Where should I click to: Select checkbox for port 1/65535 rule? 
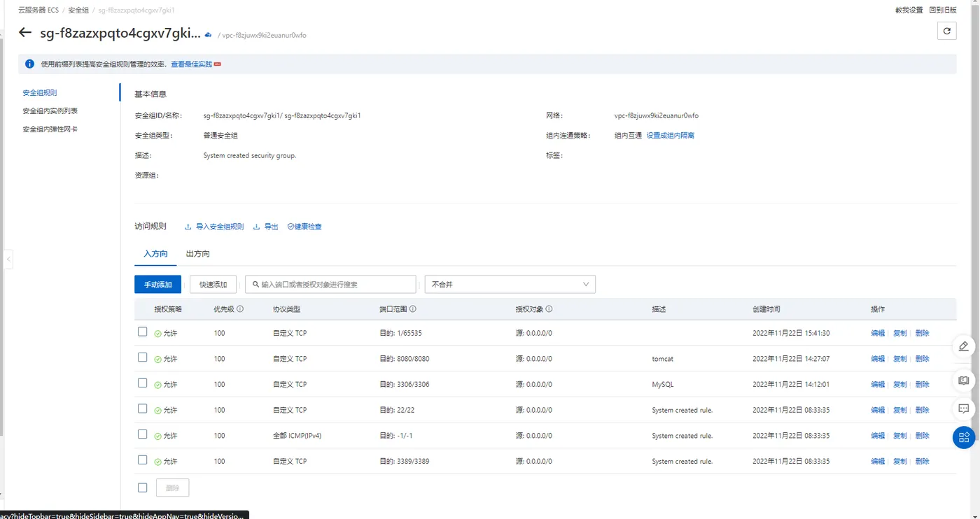[143, 332]
